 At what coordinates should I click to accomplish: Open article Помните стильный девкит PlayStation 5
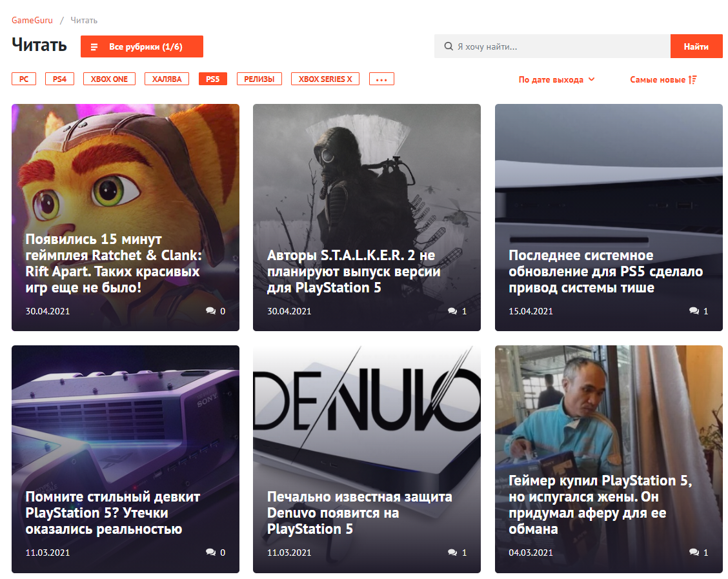pos(113,513)
